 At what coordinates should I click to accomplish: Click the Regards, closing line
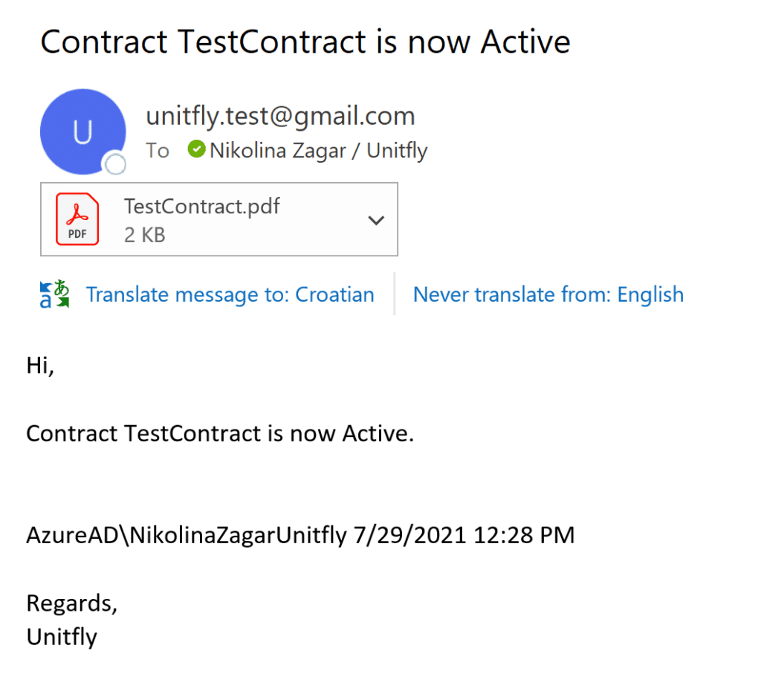tap(72, 604)
